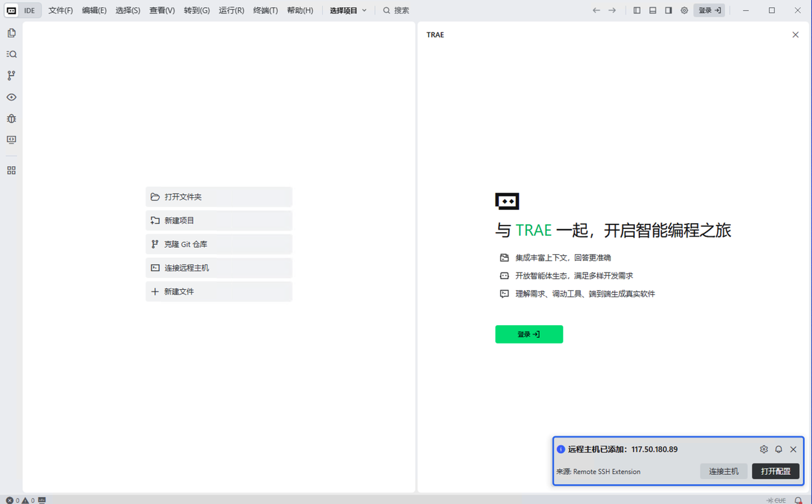This screenshot has width=812, height=504.
Task: Open Source Control branch icon
Action: [11, 75]
